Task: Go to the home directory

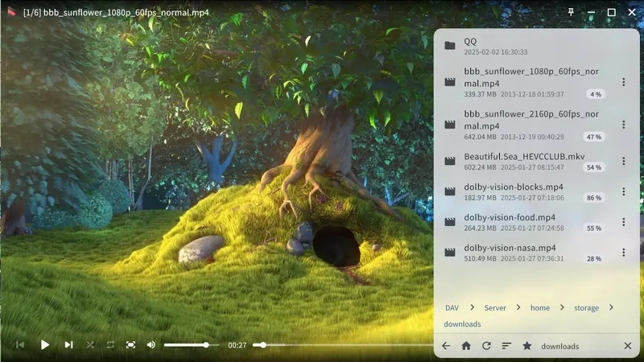Action: 466,346
